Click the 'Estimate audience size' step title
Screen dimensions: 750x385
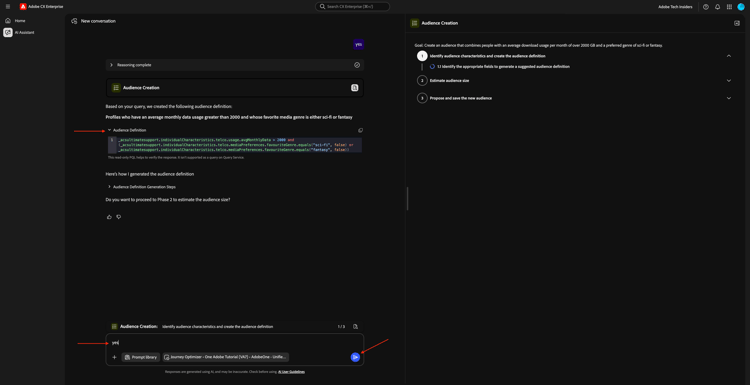click(x=449, y=80)
